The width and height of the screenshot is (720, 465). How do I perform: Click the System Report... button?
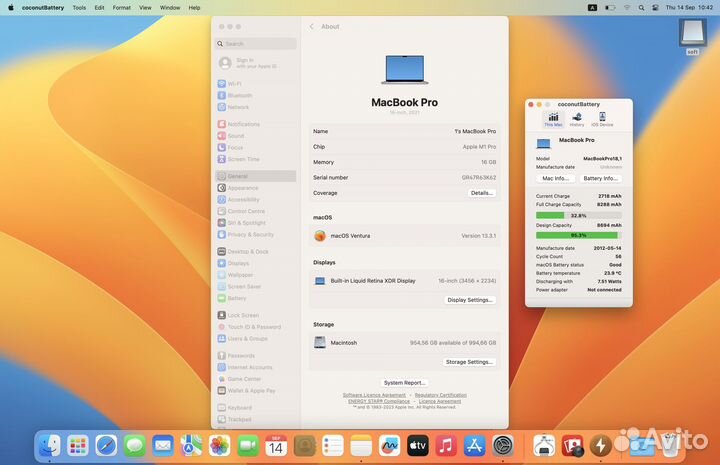click(x=405, y=382)
